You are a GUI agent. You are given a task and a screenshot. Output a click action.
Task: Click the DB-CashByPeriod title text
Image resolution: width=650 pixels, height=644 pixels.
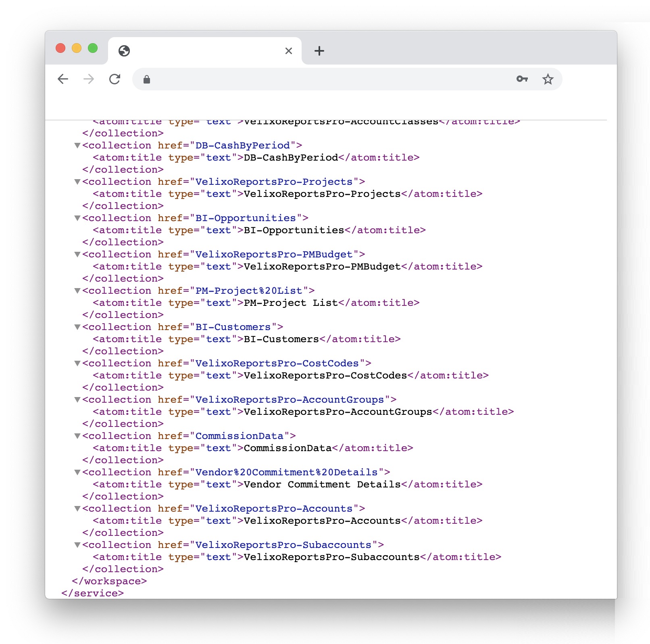click(291, 157)
